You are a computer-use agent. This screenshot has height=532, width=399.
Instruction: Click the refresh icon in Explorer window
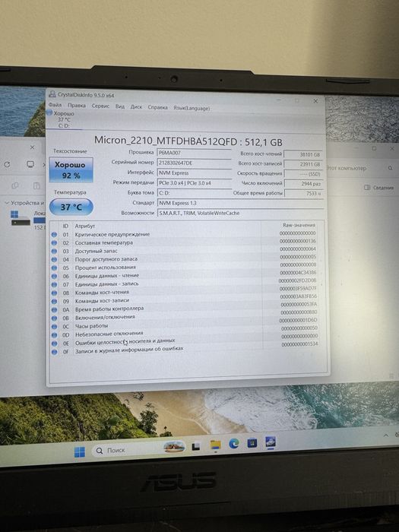coord(7,165)
